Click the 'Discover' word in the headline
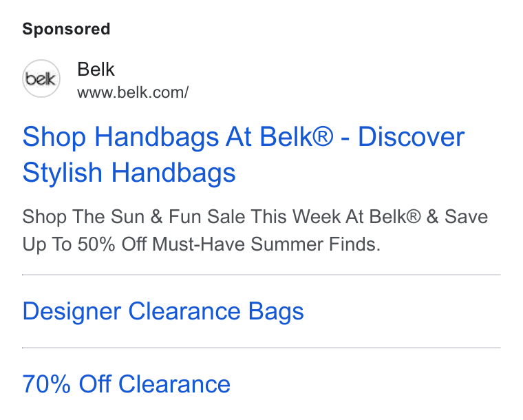This screenshot has width=523, height=420. pos(411,137)
